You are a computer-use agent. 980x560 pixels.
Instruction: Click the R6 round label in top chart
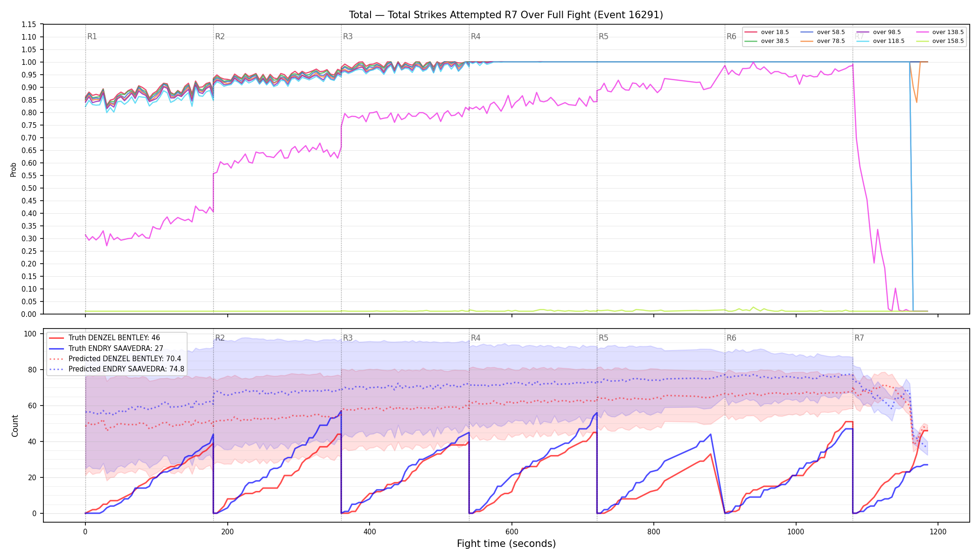(731, 37)
